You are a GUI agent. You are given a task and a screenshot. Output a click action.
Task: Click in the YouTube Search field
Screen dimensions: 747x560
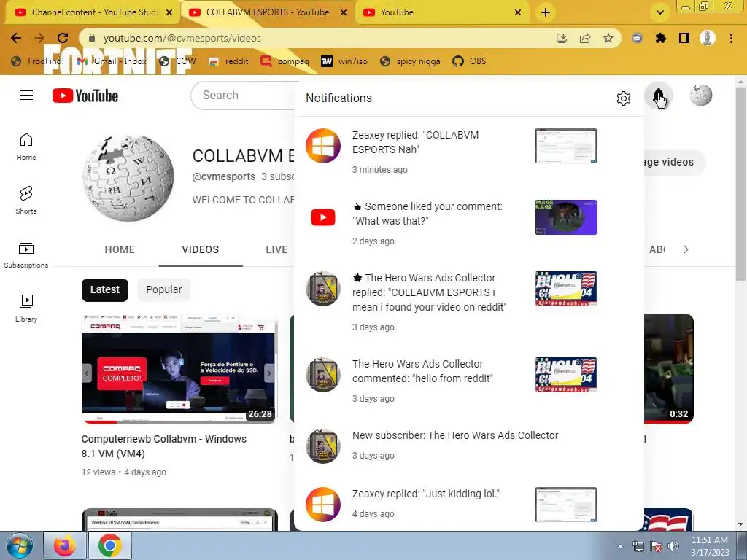click(x=243, y=96)
